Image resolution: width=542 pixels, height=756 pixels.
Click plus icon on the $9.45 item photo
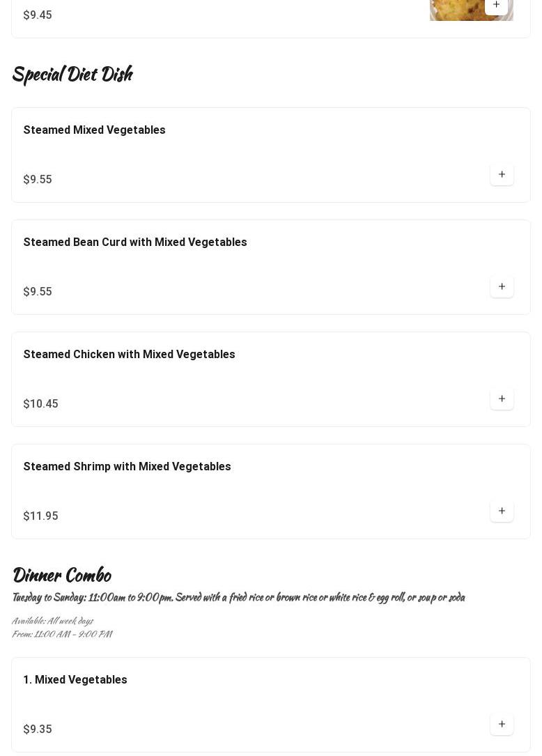496,5
